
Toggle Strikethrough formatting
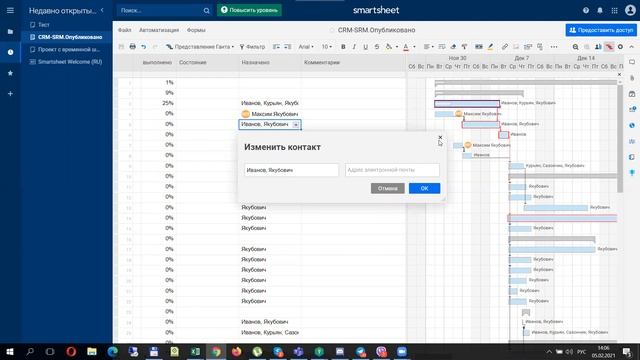point(377,47)
